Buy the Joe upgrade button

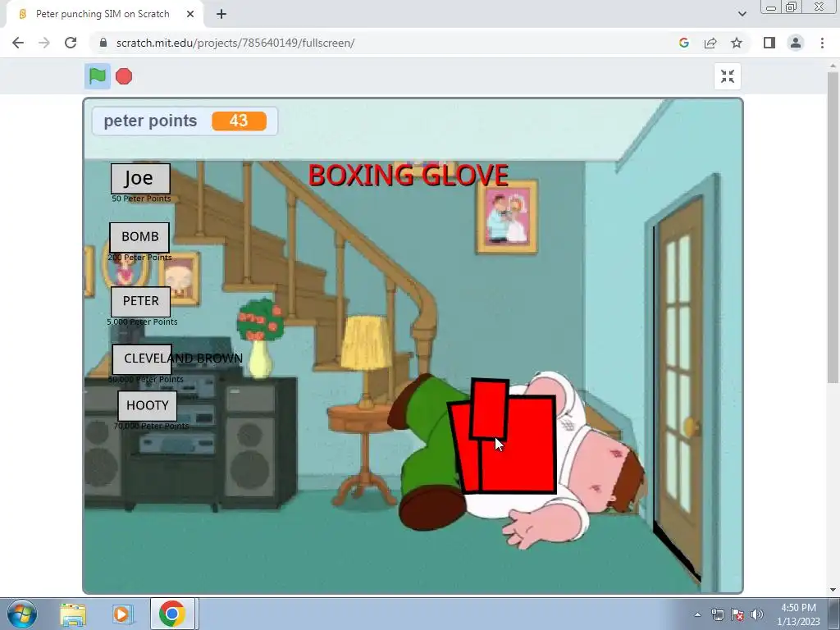point(140,178)
